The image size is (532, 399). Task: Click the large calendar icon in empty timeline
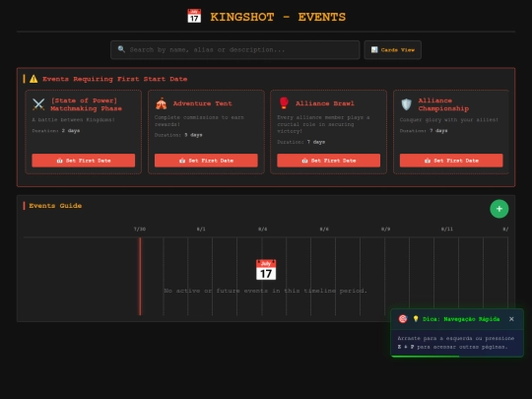click(x=266, y=270)
